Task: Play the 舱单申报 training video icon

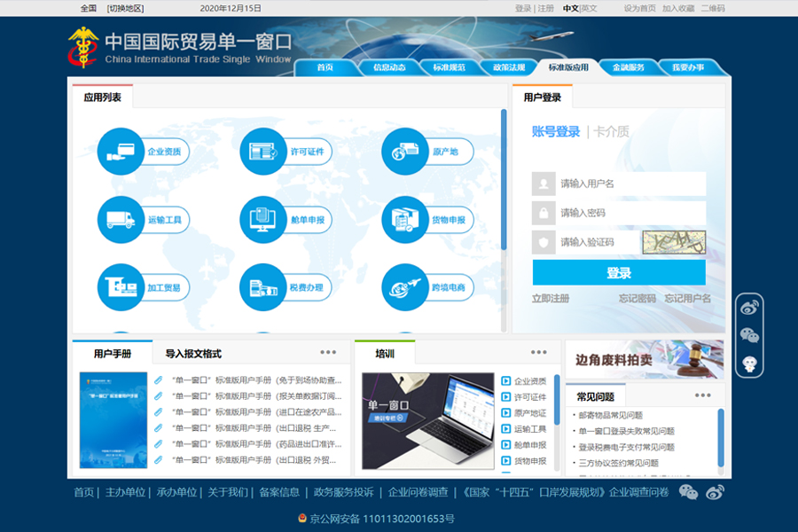Action: tap(506, 444)
